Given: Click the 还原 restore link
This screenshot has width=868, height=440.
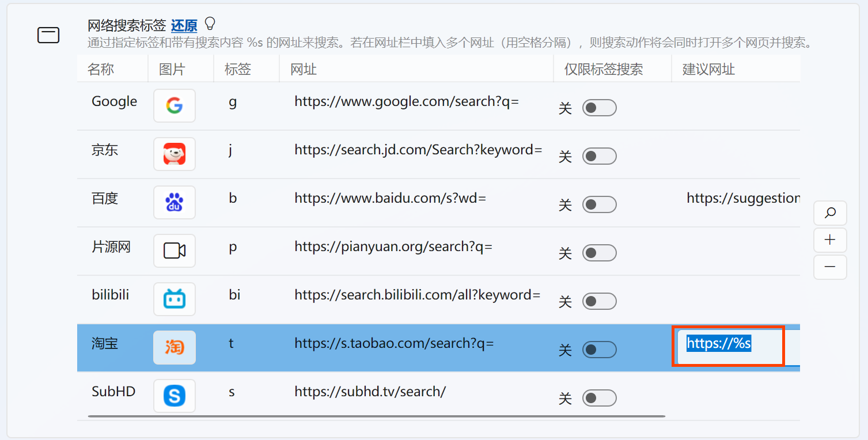Looking at the screenshot, I should (x=183, y=25).
